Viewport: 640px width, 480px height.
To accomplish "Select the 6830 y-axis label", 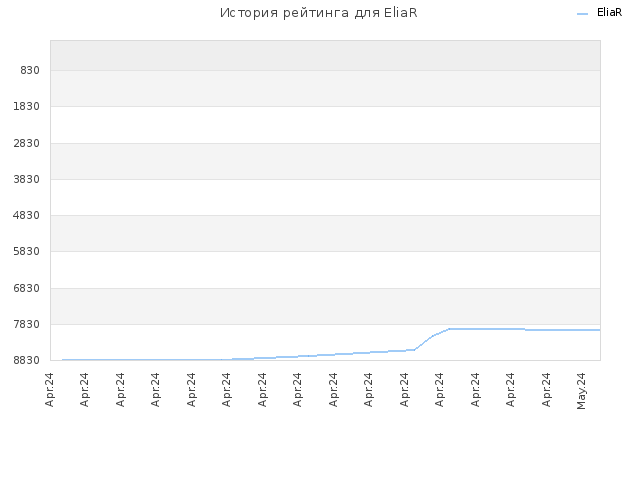I will point(27,289).
